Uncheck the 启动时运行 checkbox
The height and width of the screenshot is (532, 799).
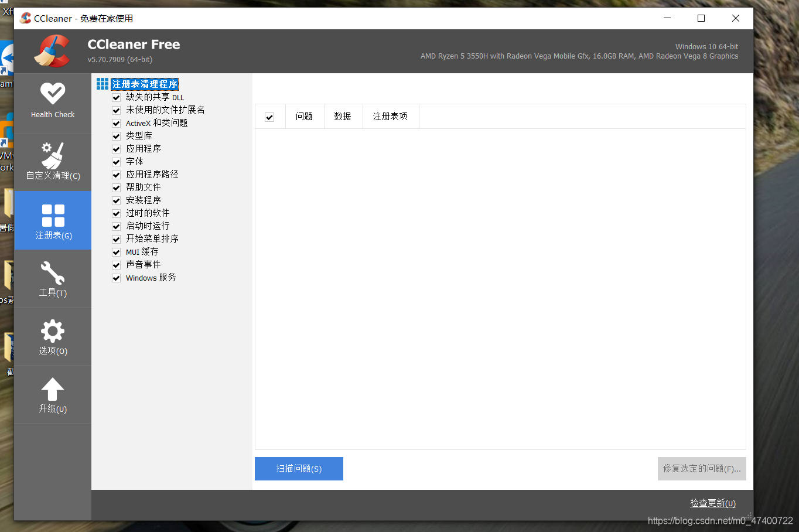coord(116,226)
